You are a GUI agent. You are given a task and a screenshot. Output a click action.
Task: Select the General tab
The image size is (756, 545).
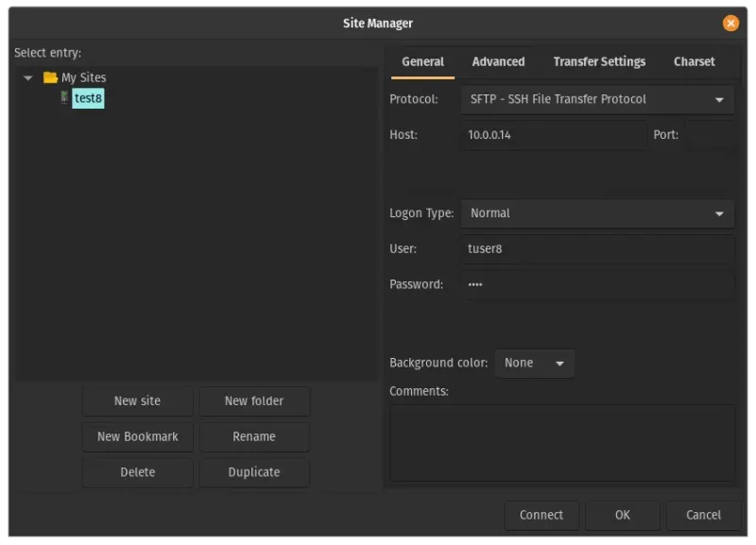point(422,61)
